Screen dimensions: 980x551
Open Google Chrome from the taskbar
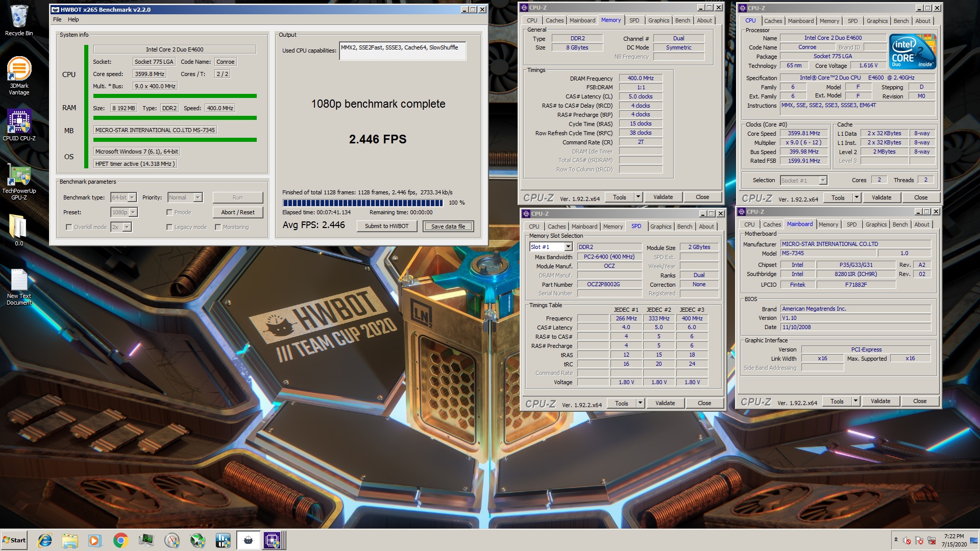click(x=120, y=540)
